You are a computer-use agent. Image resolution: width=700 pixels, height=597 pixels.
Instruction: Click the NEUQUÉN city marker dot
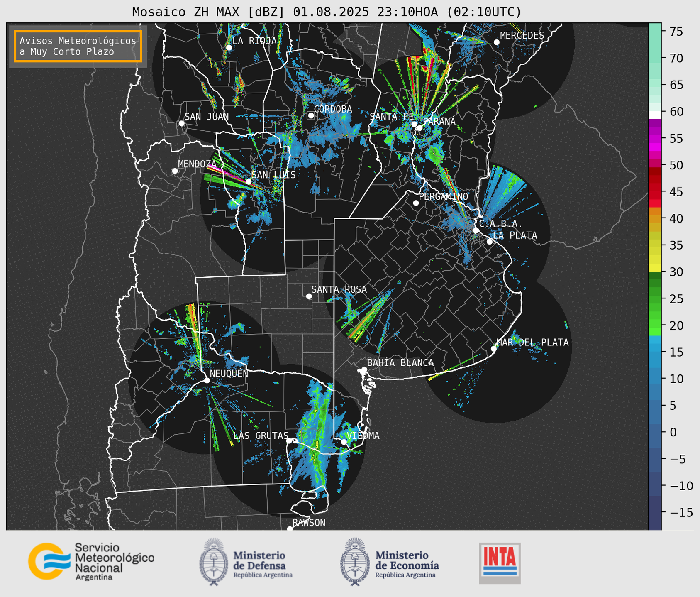click(207, 380)
